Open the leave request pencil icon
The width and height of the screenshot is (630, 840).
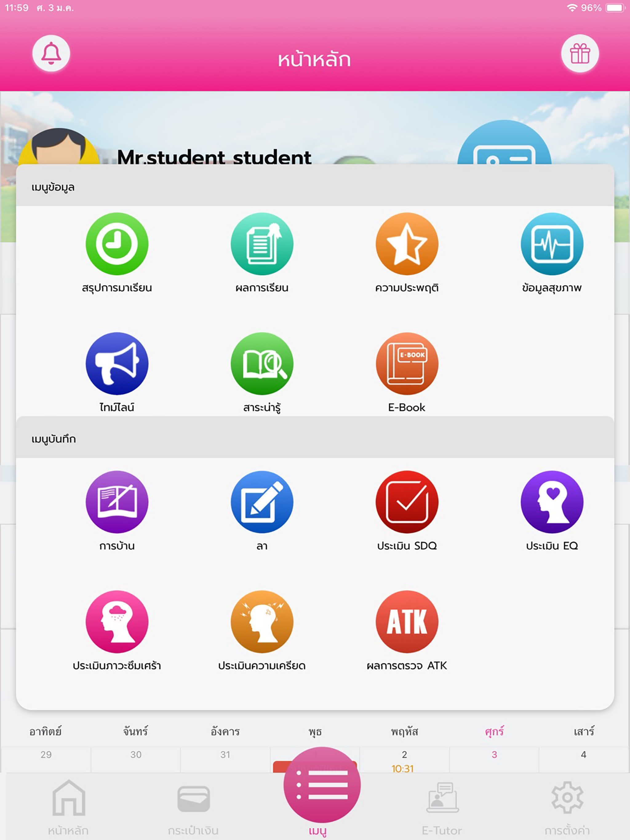click(x=262, y=502)
